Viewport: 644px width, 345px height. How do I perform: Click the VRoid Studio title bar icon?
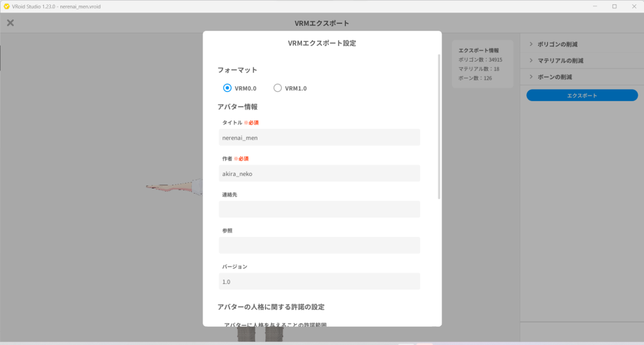coord(6,6)
